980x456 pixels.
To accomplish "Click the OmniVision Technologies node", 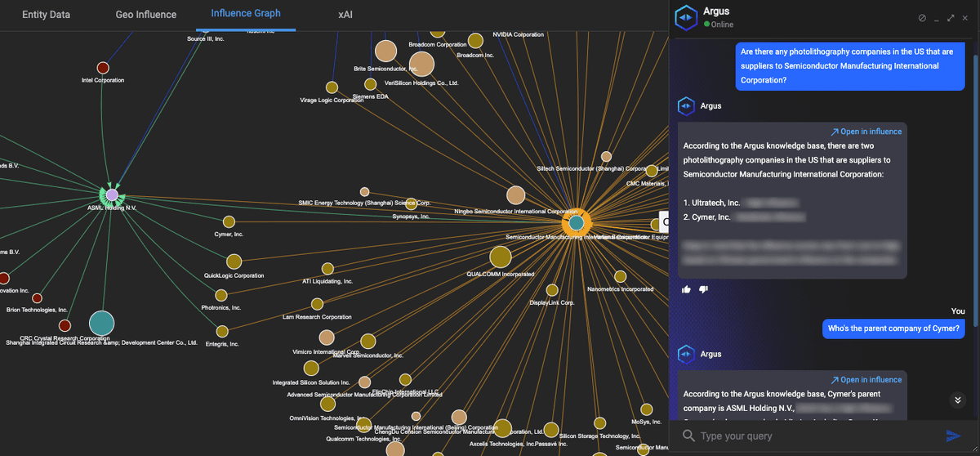I will [x=327, y=404].
